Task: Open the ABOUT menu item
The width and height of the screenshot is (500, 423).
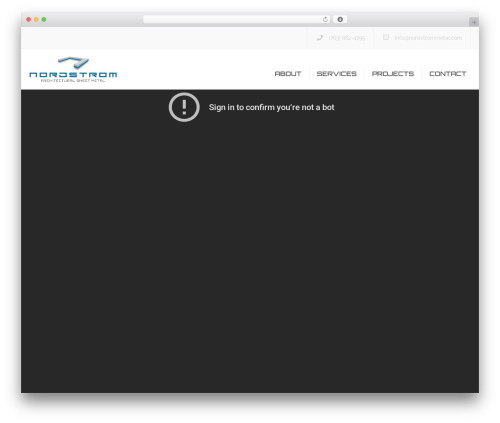Action: pyautogui.click(x=288, y=74)
